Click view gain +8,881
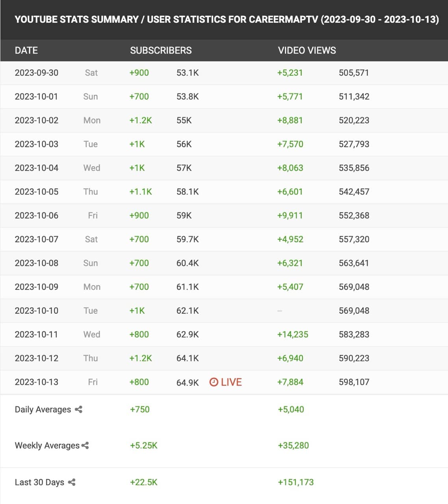The height and width of the screenshot is (504, 448). click(290, 120)
